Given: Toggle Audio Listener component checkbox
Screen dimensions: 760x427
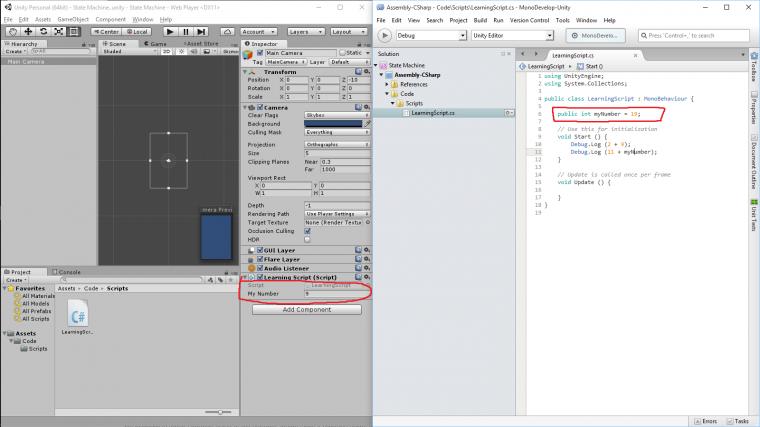Looking at the screenshot, I should click(260, 268).
